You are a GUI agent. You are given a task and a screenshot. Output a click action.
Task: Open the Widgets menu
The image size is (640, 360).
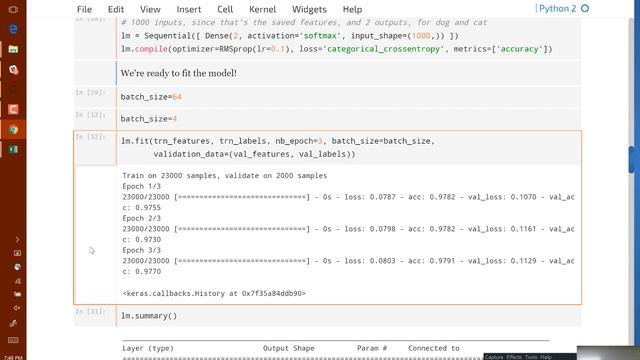pyautogui.click(x=309, y=9)
